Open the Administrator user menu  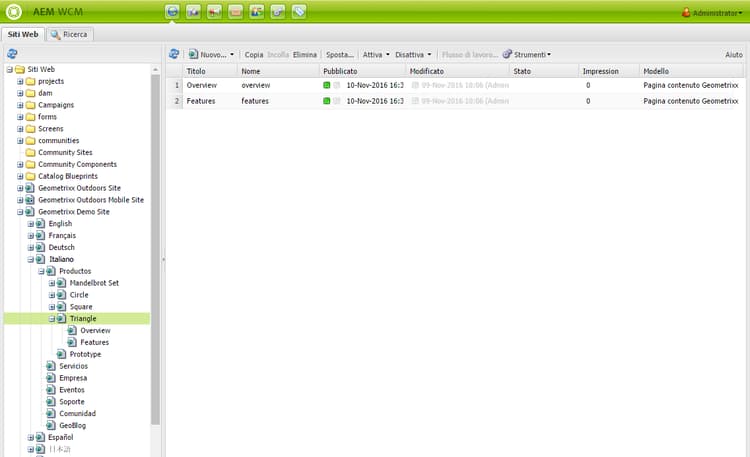pos(713,13)
